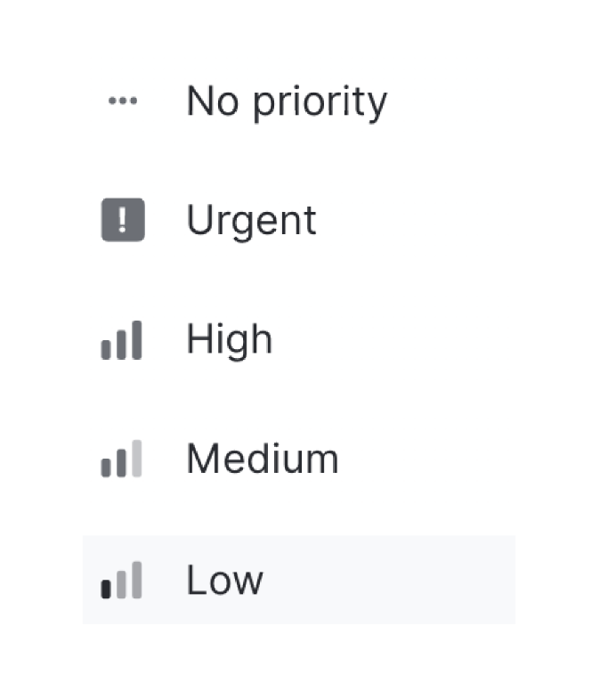
Task: Click the "Urgent" text label
Action: (251, 220)
